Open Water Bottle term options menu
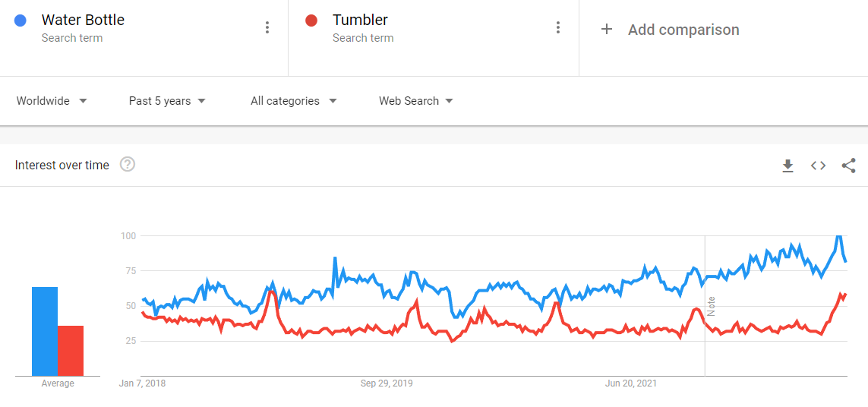The height and width of the screenshot is (407, 868). pyautogui.click(x=267, y=27)
